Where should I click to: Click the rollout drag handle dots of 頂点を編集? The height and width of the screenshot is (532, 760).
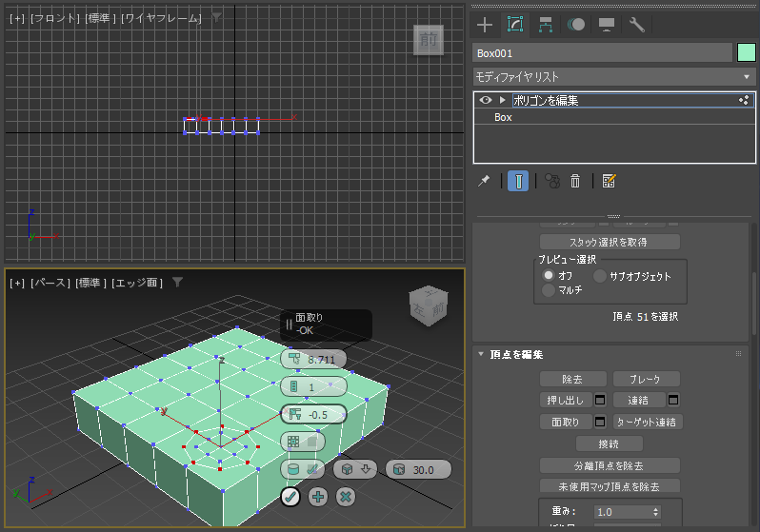[738, 354]
